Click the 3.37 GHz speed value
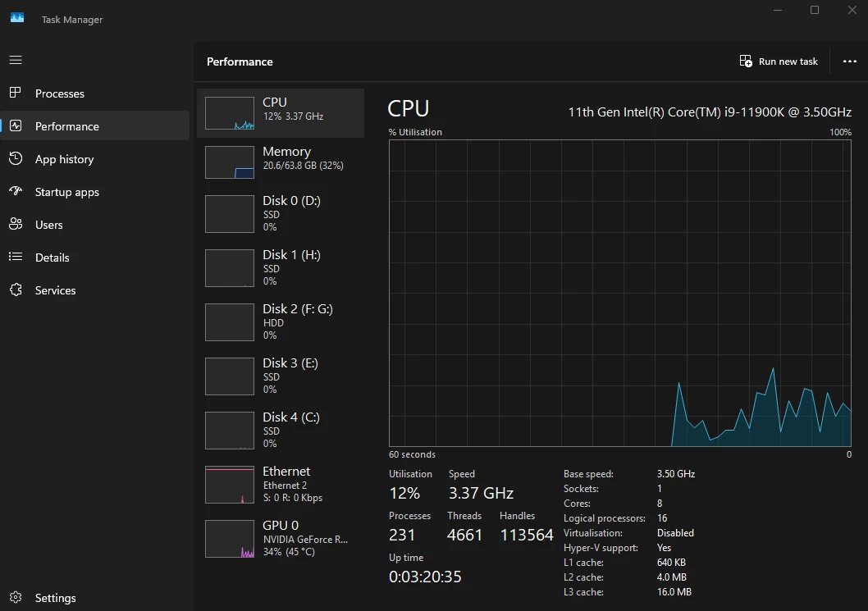The width and height of the screenshot is (868, 611). (481, 493)
